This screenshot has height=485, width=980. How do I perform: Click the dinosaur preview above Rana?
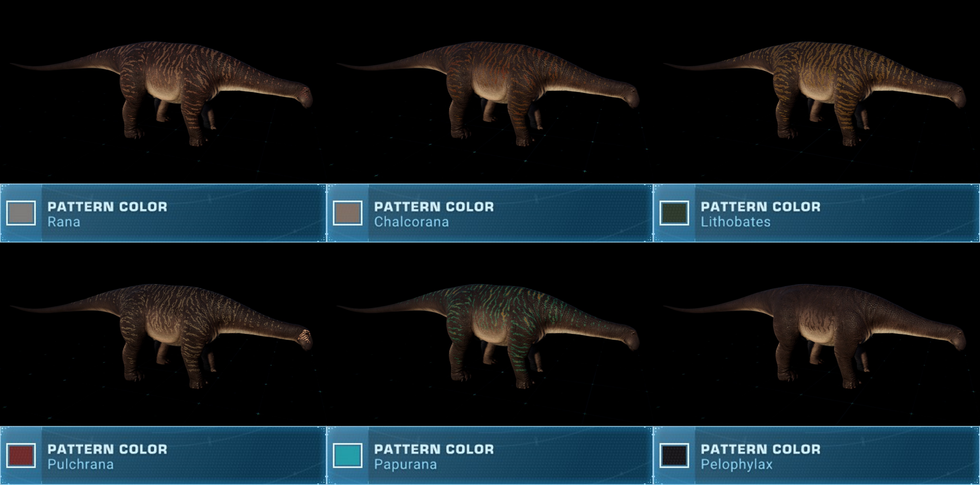point(161,93)
